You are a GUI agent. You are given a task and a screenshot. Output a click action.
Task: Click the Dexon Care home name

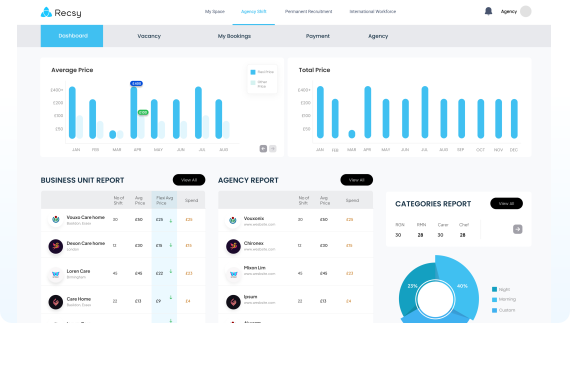[x=86, y=243]
